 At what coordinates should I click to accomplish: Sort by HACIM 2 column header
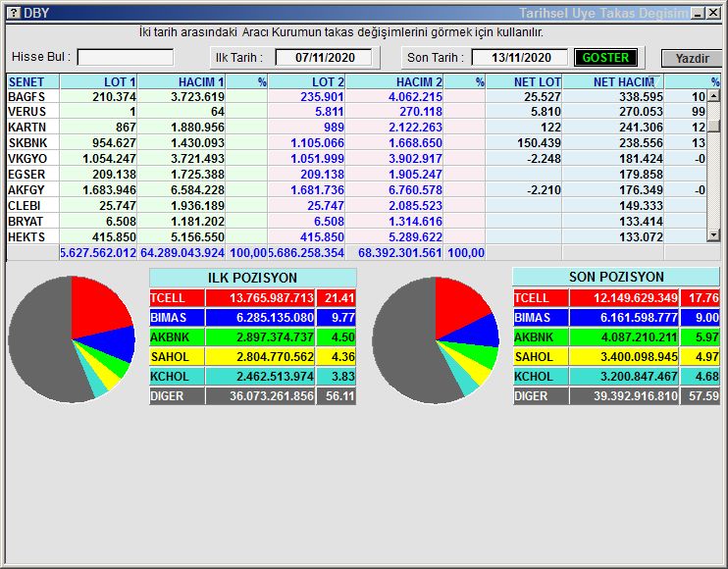[x=394, y=82]
